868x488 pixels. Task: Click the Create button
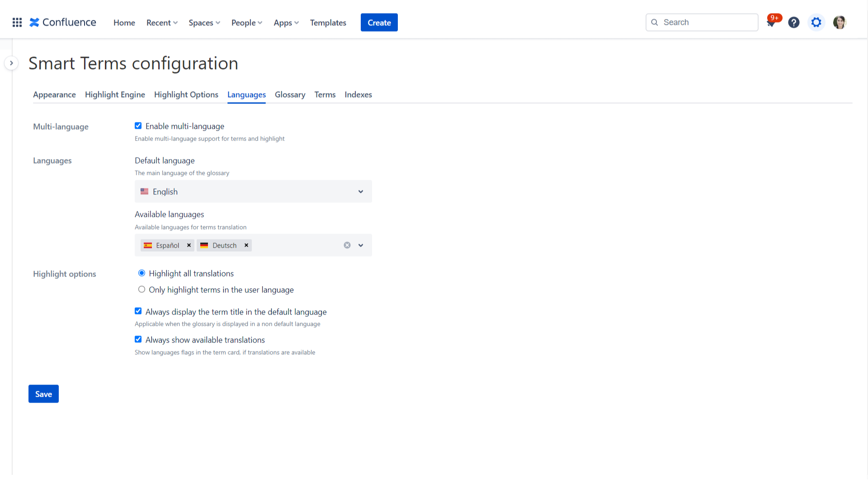[x=379, y=22]
